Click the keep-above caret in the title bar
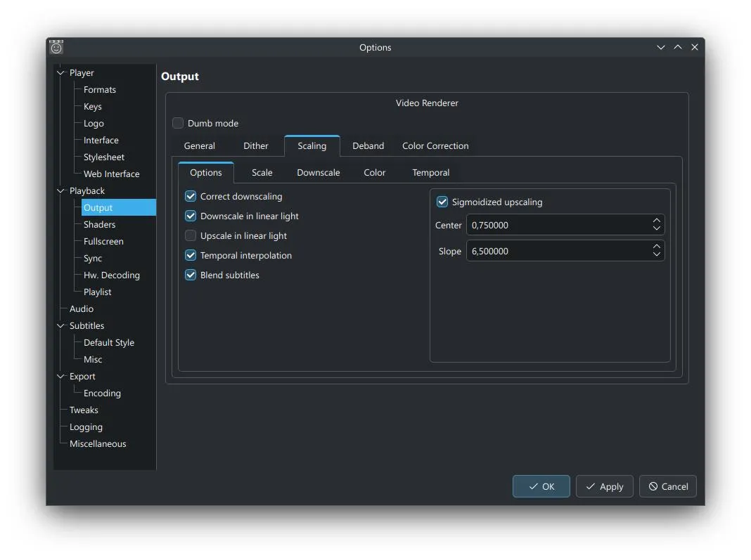Screen dimensions: 751x560 [678, 47]
